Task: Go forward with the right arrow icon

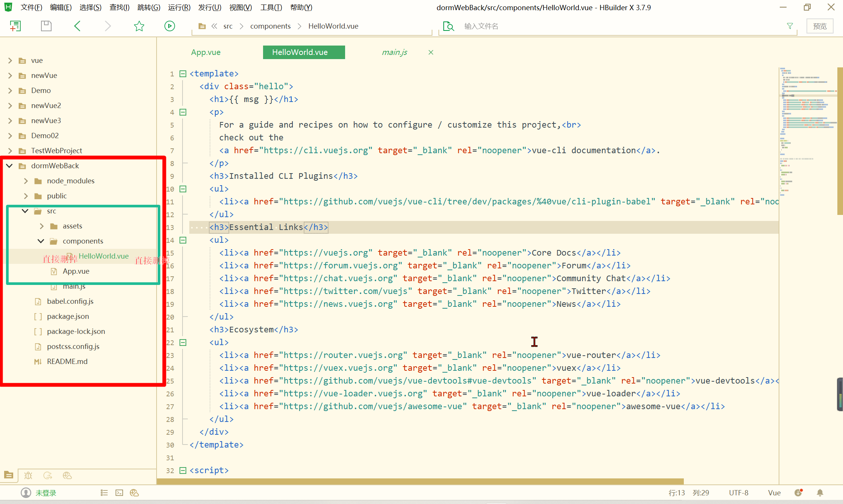Action: [108, 26]
